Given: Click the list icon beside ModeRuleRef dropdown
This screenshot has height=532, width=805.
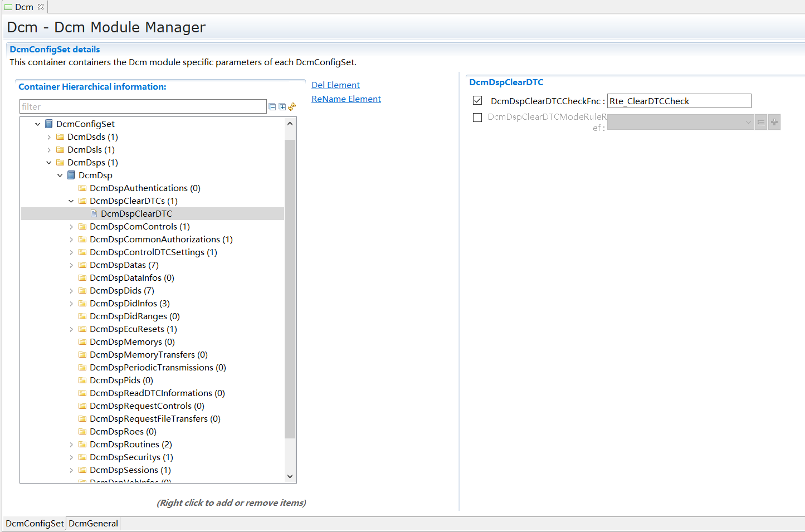Looking at the screenshot, I should point(761,122).
